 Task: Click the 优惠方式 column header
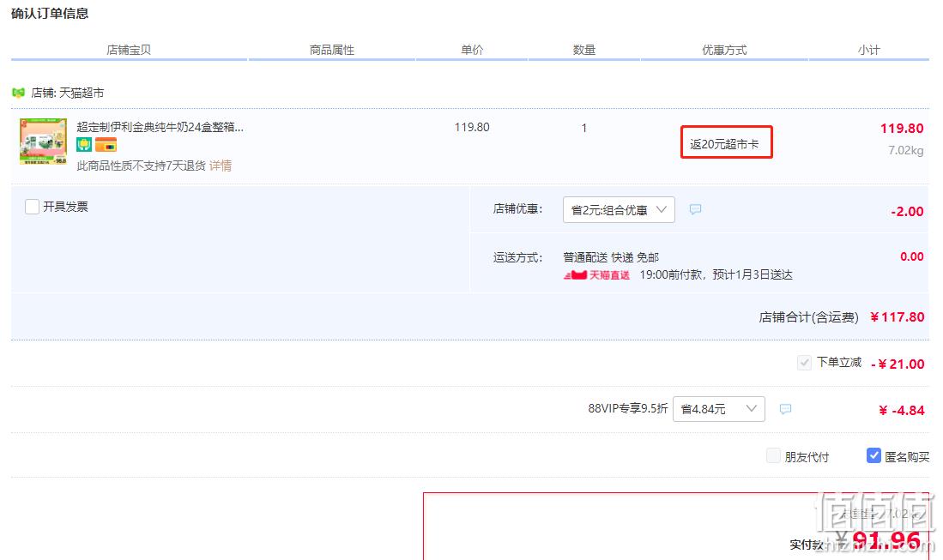coord(725,50)
